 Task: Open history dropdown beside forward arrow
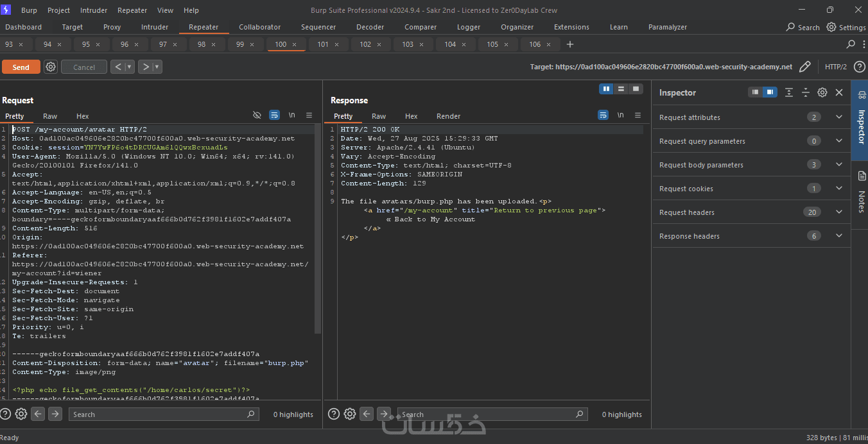[x=157, y=67]
